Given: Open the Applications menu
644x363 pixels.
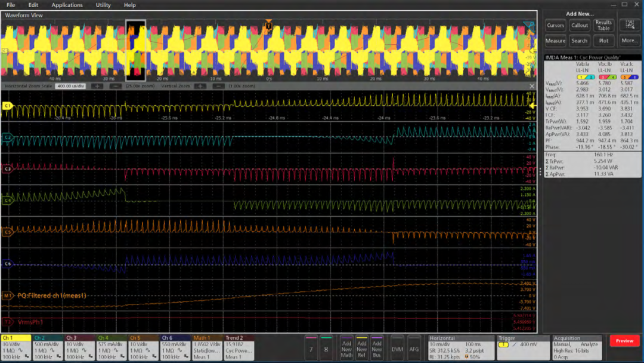Looking at the screenshot, I should (67, 5).
